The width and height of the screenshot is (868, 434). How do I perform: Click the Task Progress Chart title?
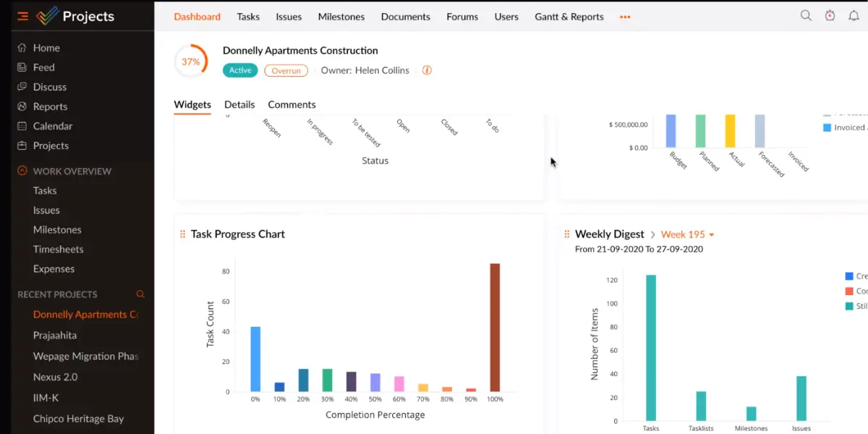coord(238,234)
